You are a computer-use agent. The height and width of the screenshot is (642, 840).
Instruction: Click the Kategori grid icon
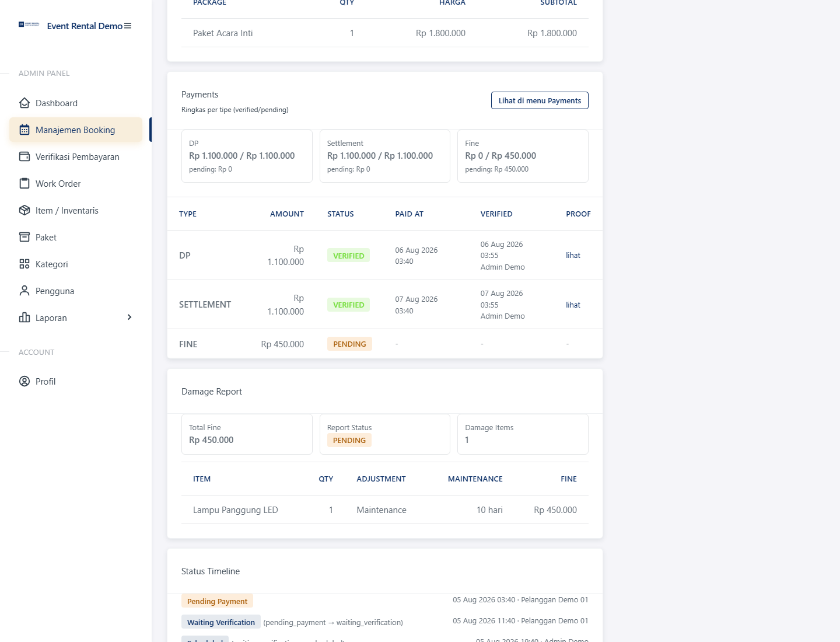tap(24, 264)
